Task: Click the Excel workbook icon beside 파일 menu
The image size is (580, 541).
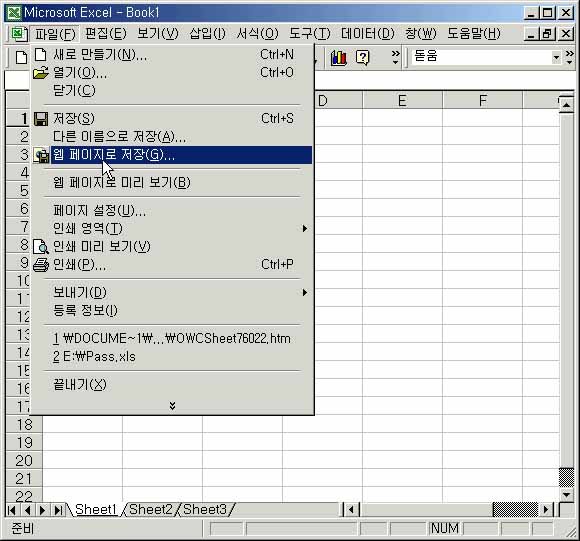Action: coord(18,34)
